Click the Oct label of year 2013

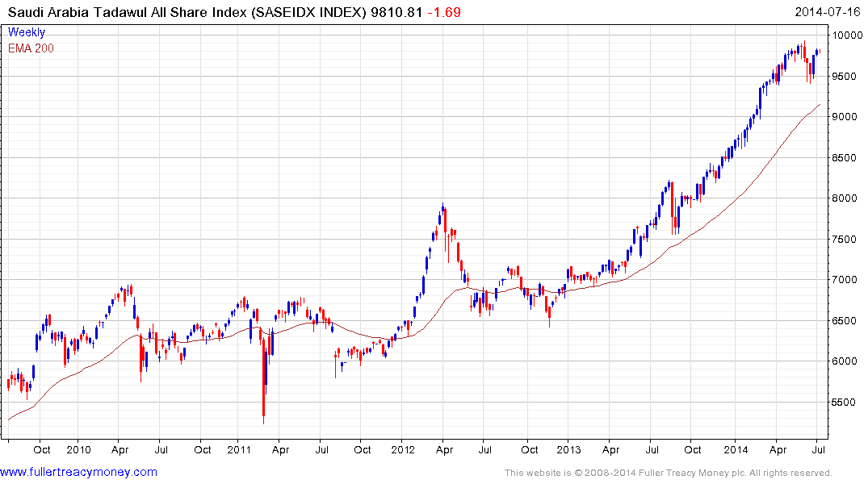click(x=693, y=449)
